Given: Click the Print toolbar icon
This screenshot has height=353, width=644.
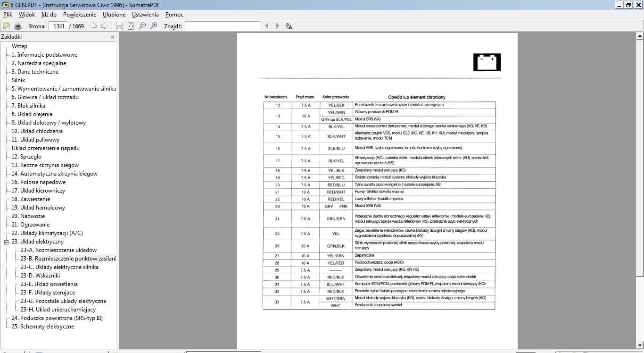Looking at the screenshot, I should (x=18, y=26).
